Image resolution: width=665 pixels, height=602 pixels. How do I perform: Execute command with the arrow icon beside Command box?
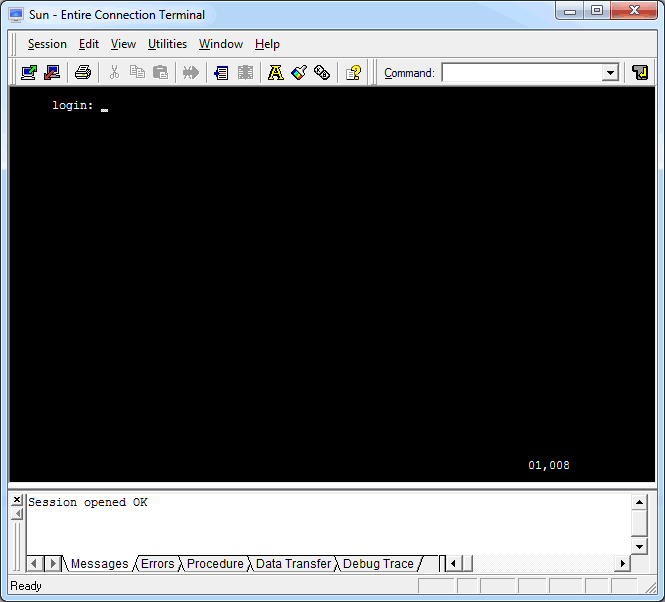(640, 73)
